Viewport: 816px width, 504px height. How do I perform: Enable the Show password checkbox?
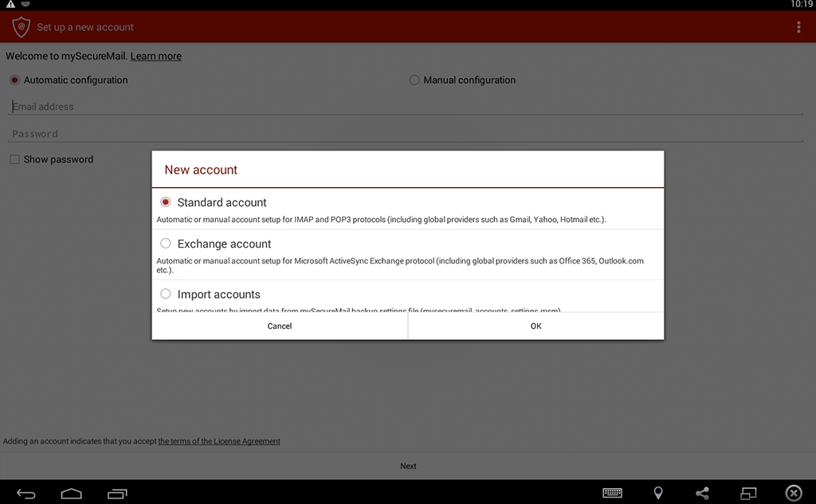[x=14, y=159]
